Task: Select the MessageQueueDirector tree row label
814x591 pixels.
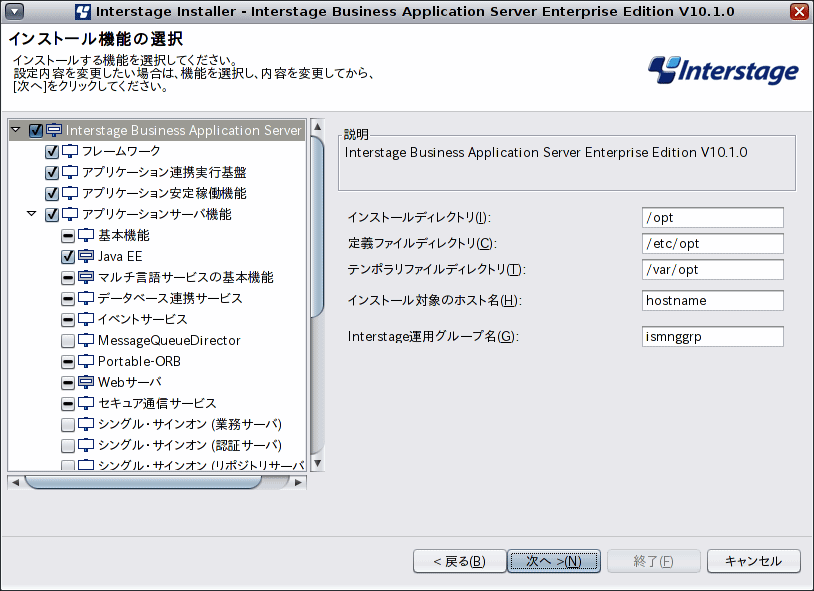Action: coord(169,341)
